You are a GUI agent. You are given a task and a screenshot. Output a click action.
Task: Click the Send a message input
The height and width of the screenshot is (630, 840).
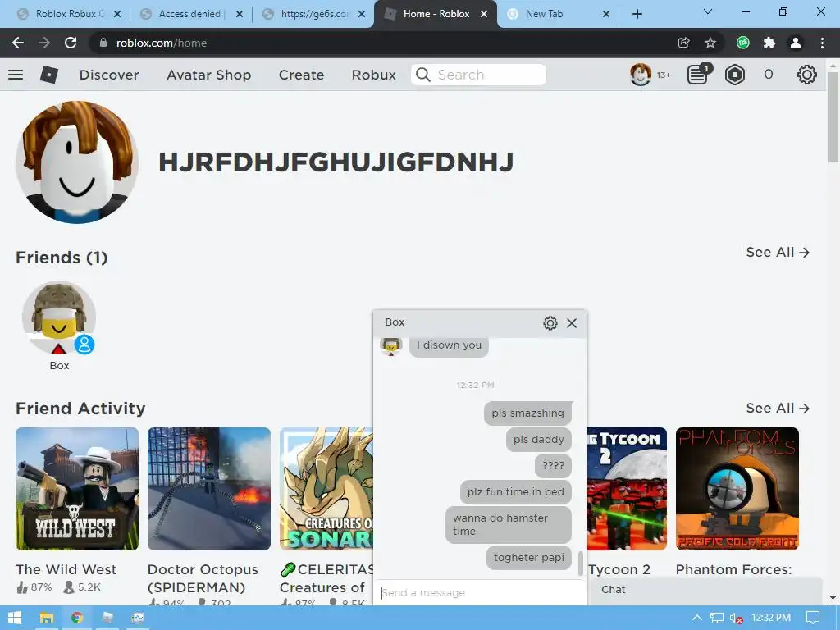[x=479, y=592]
